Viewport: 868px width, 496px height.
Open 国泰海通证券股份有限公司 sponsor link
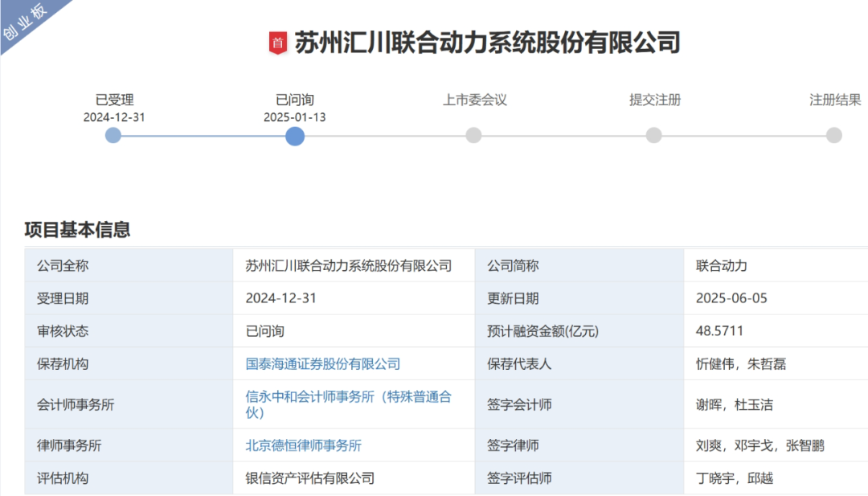323,363
